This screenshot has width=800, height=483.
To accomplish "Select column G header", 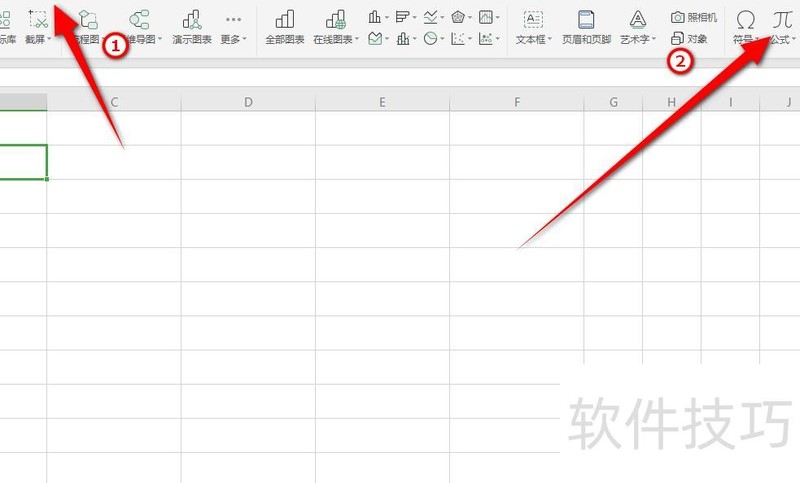I will 613,102.
